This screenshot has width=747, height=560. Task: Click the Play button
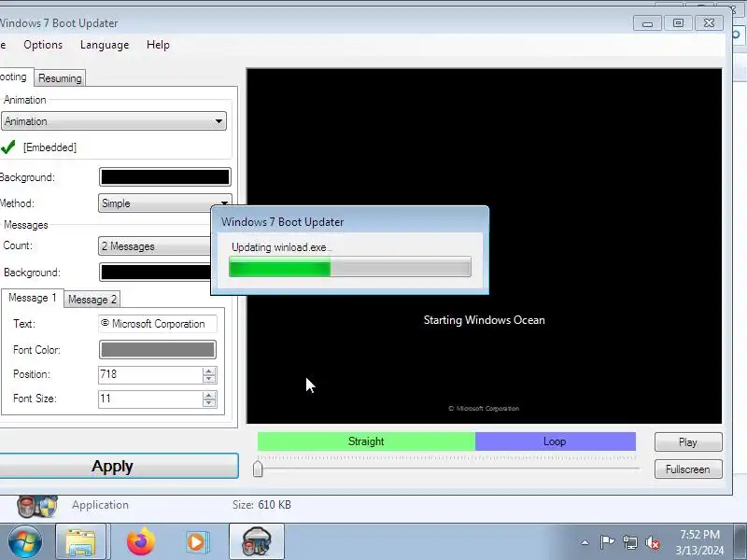(688, 441)
